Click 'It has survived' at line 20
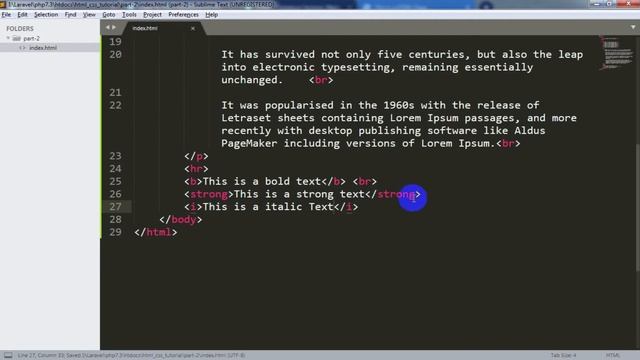 [x=268, y=55]
